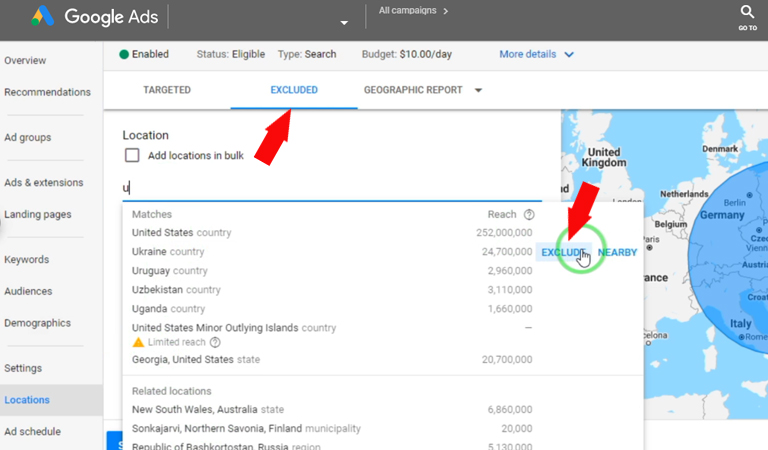Select Georgia, United States state match
This screenshot has width=768, height=450.
tap(332, 359)
